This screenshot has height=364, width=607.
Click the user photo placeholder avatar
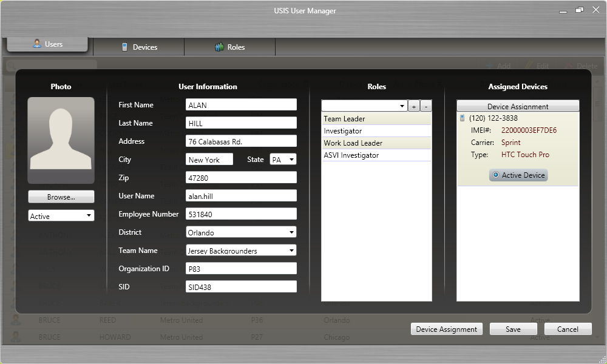pos(61,140)
